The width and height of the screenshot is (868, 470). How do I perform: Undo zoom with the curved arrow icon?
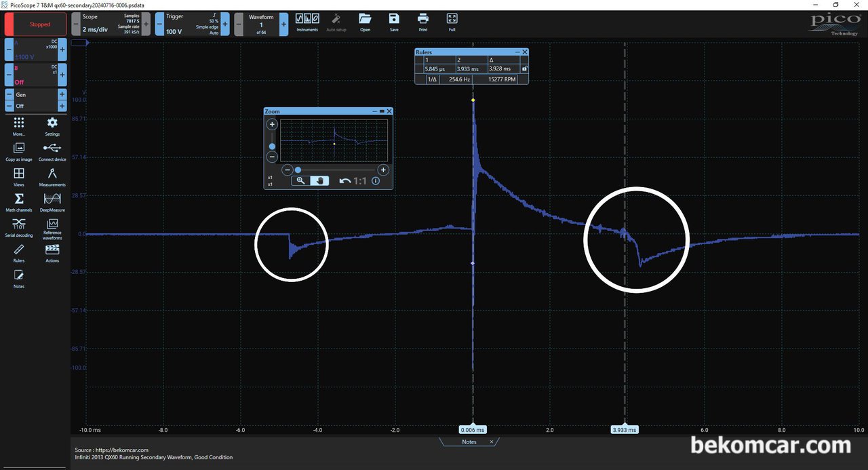345,181
